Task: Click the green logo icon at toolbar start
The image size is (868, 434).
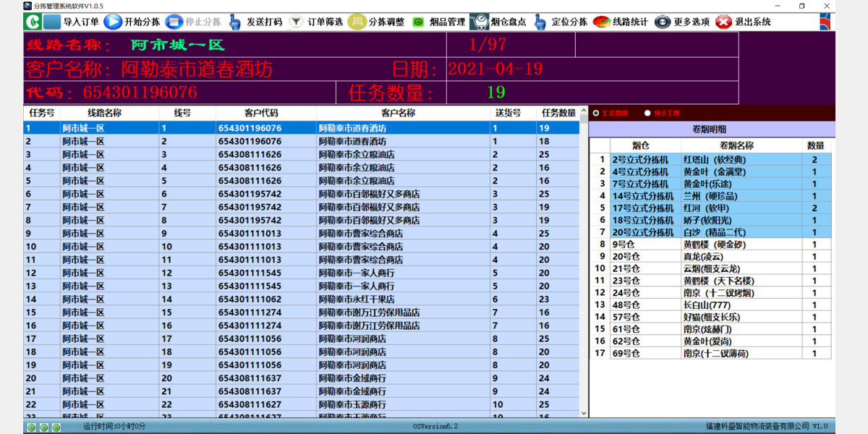Action: 31,22
